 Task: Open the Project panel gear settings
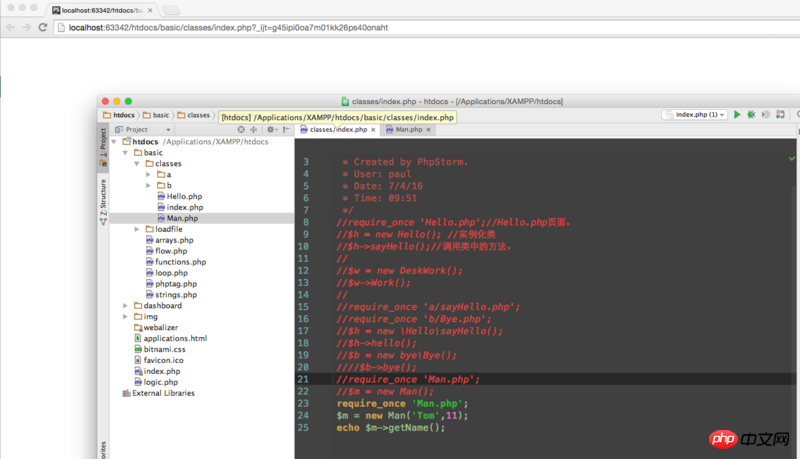[271, 130]
